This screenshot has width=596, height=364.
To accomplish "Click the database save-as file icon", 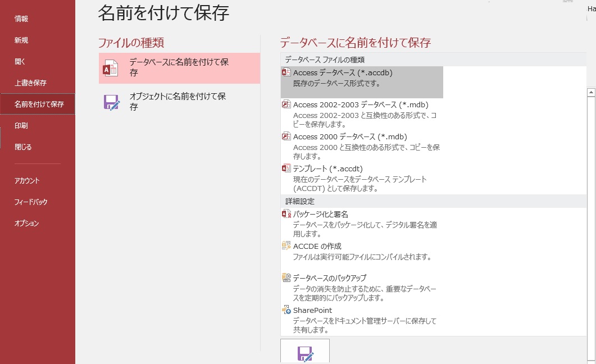I will [111, 68].
